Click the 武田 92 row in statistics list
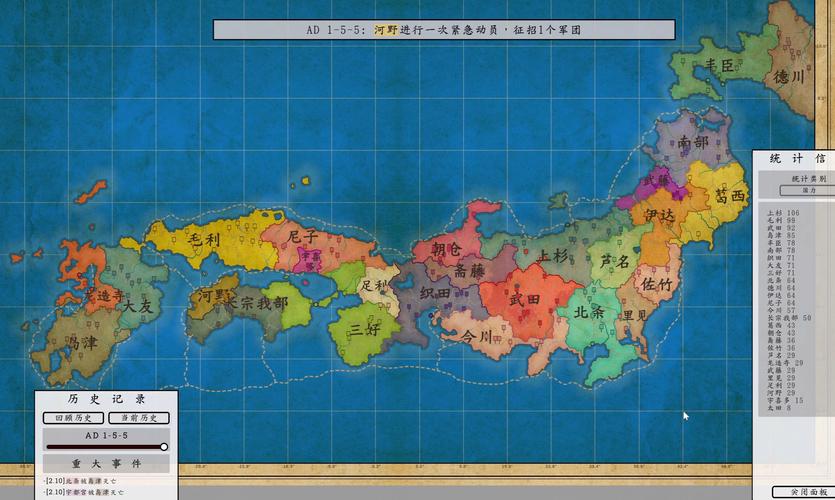The height and width of the screenshot is (500, 835). point(781,227)
